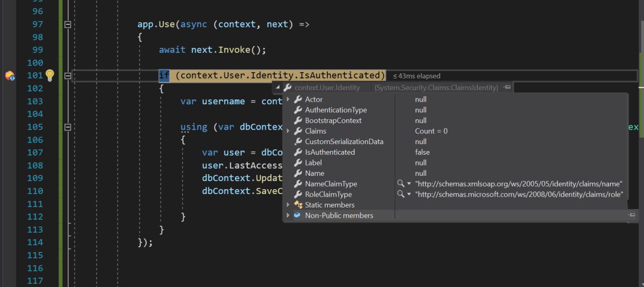Open visualizer dropdown arrow beside NameClaimType value
Image resolution: width=644 pixels, height=287 pixels.
pos(409,184)
